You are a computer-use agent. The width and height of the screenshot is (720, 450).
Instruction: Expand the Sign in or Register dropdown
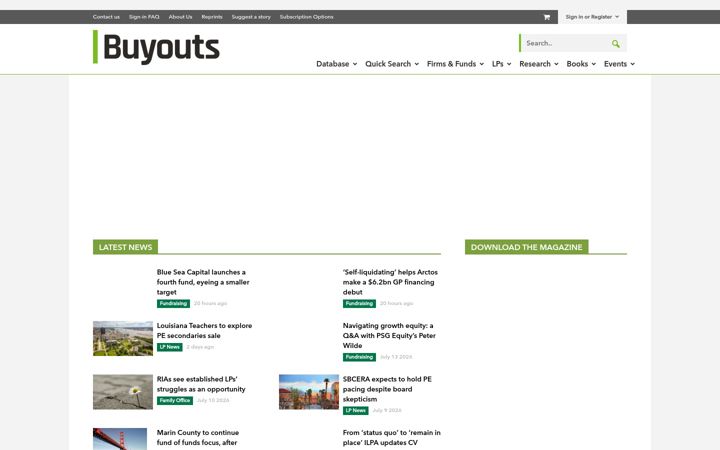592,17
